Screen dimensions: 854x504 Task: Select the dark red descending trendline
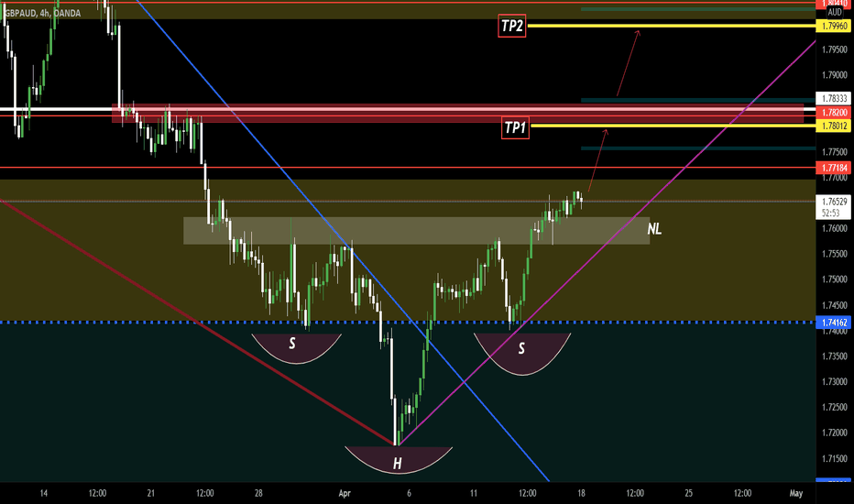pos(196,323)
